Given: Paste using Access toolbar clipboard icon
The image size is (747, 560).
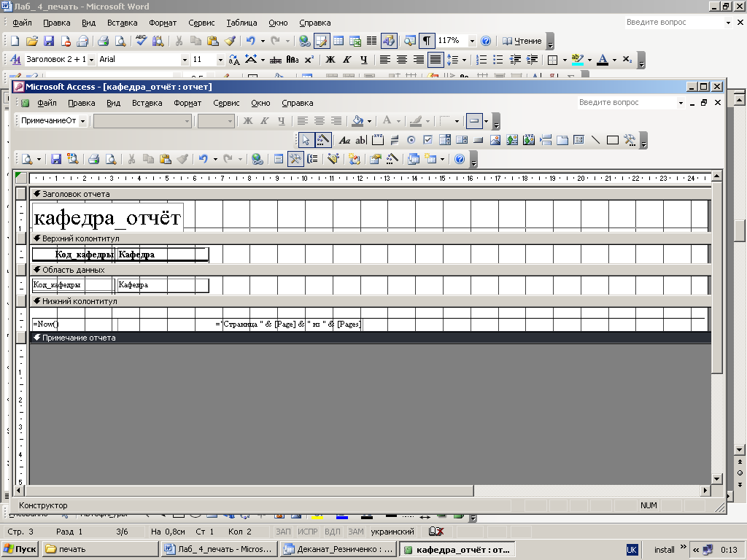Looking at the screenshot, I should [165, 159].
